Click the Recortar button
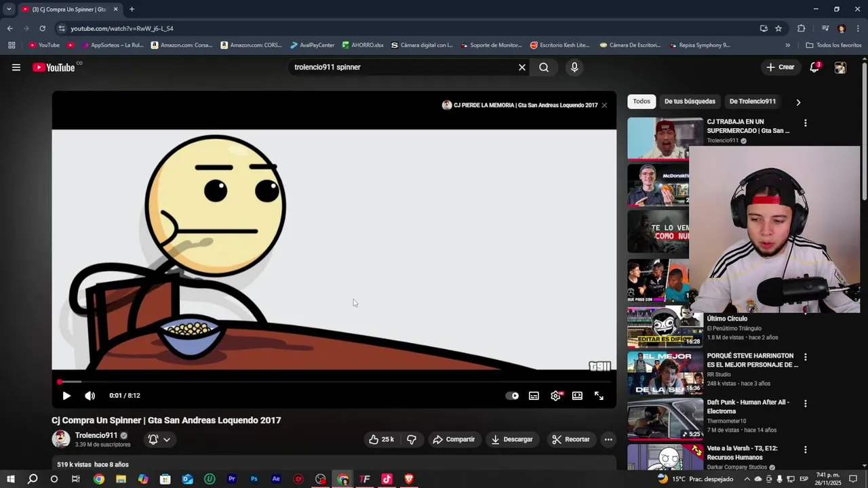868x488 pixels. click(571, 439)
